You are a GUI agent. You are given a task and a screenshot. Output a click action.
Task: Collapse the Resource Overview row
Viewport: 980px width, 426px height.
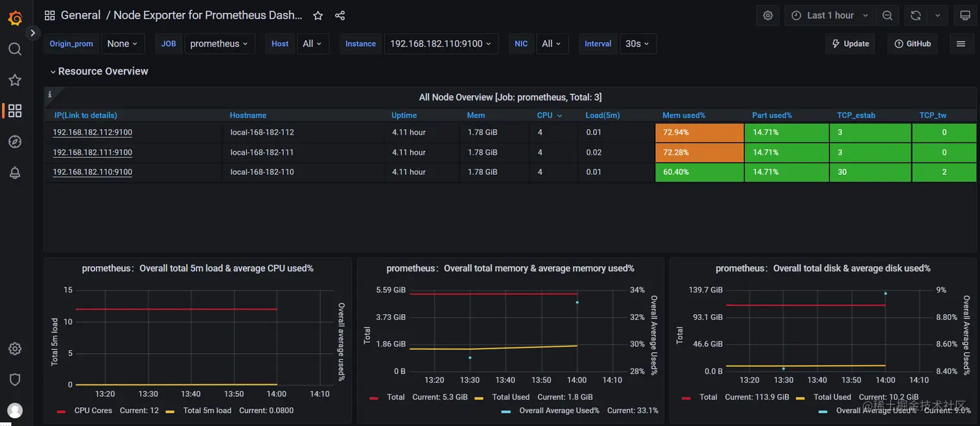pyautogui.click(x=99, y=71)
